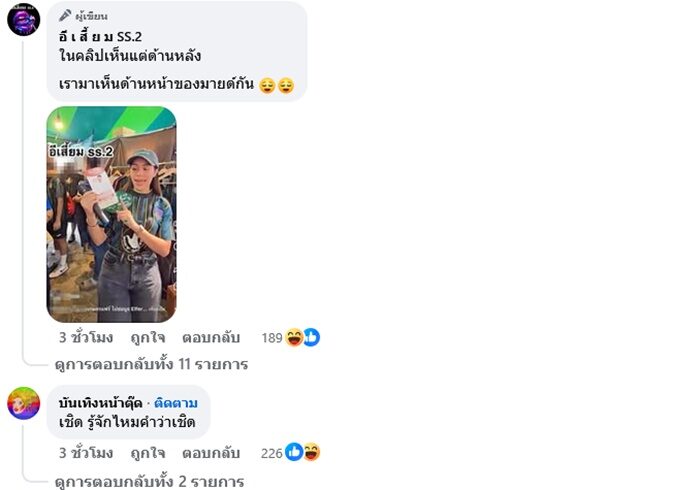Open laughing reaction on 189-reaction comment
This screenshot has height=490, width=700.
point(294,337)
